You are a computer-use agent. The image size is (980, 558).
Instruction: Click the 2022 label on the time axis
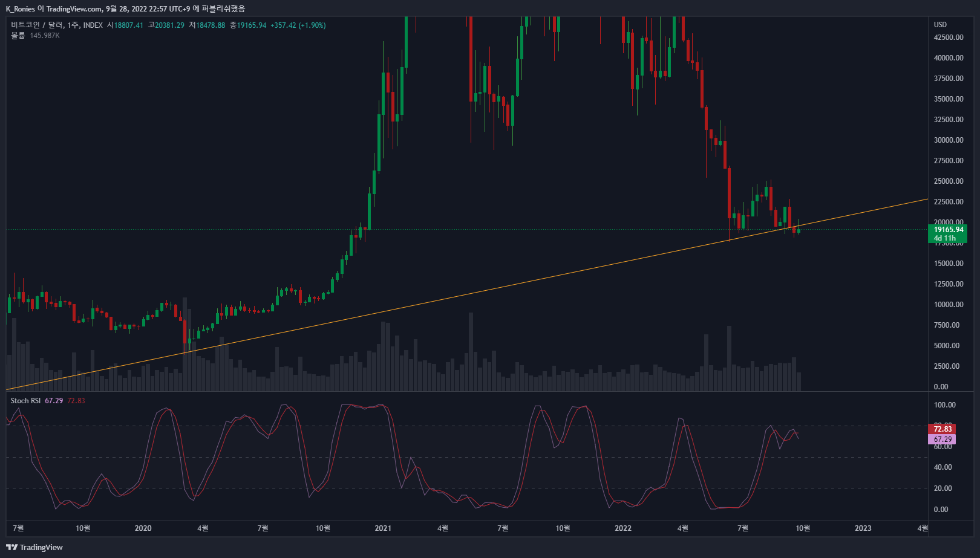click(x=623, y=528)
